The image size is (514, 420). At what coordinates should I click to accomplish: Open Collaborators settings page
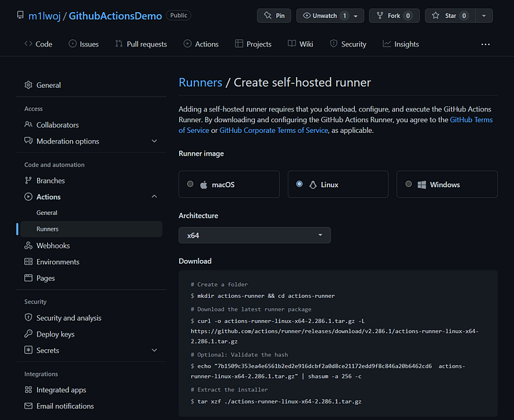click(58, 125)
